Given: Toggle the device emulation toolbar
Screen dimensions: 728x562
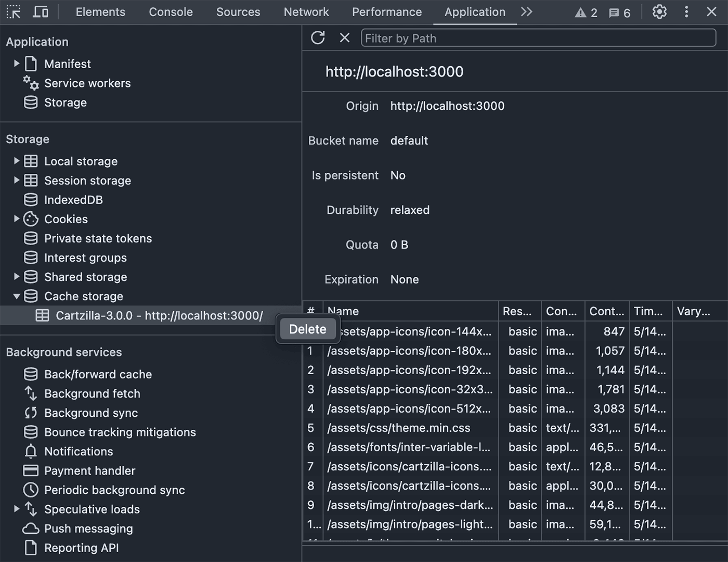Looking at the screenshot, I should click(41, 11).
